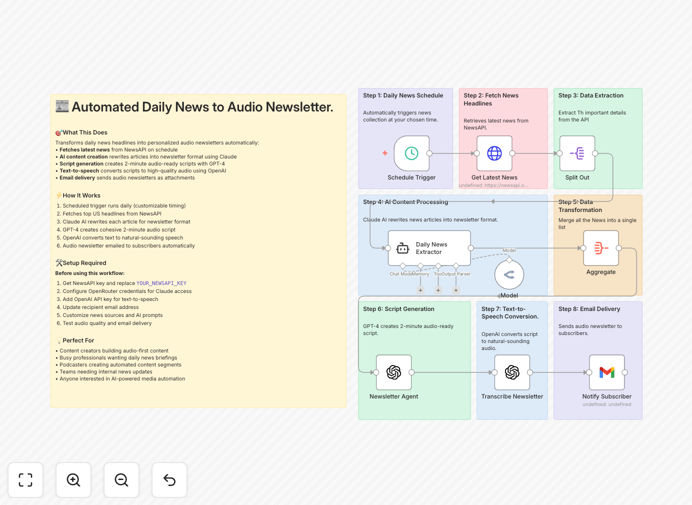Click the 'What This Does' heading
Viewport: 692px width, 505px height.
(x=85, y=132)
